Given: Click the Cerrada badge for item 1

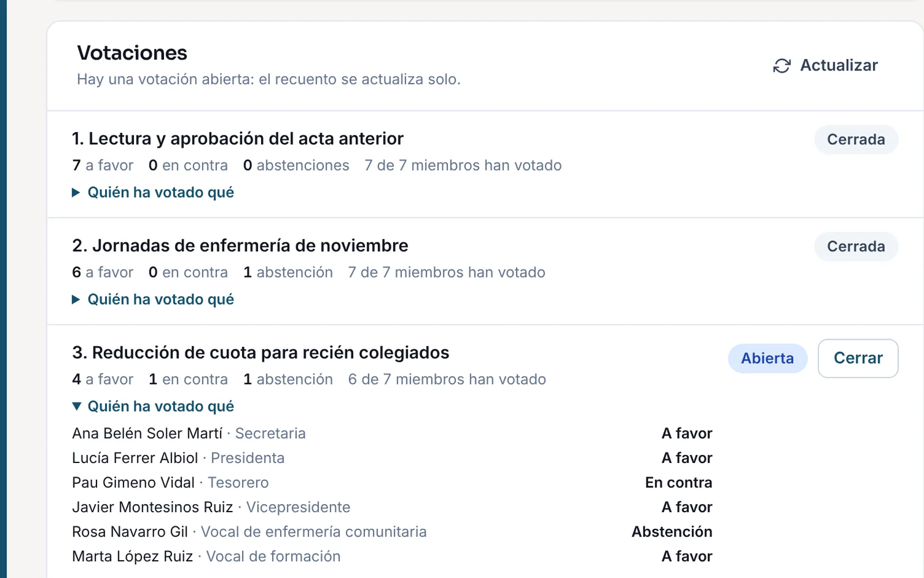Looking at the screenshot, I should coord(856,139).
